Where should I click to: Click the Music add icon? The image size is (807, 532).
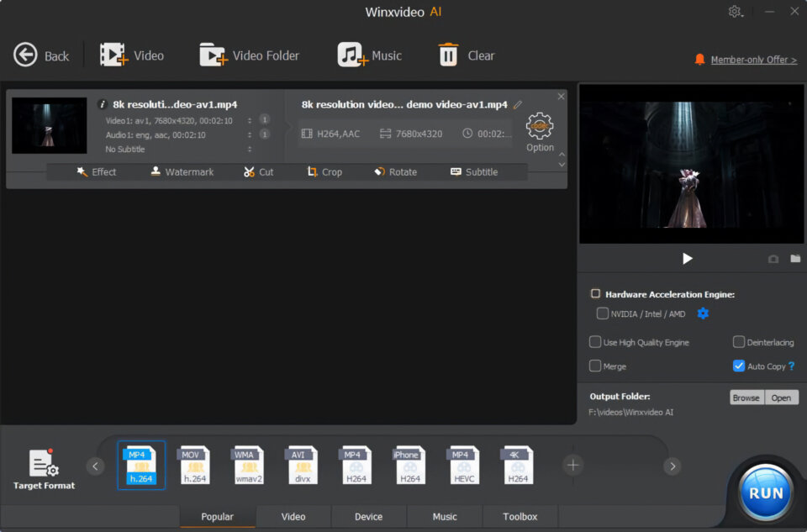click(x=352, y=55)
